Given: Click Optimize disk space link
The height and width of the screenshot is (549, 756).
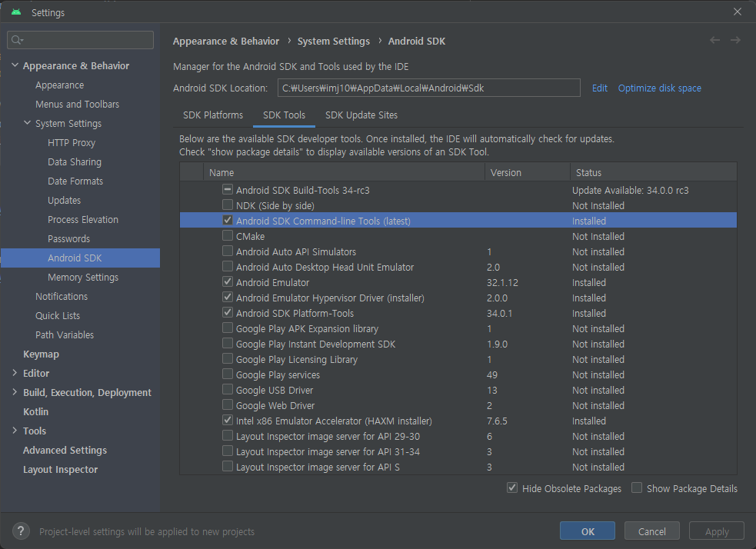Looking at the screenshot, I should point(660,88).
